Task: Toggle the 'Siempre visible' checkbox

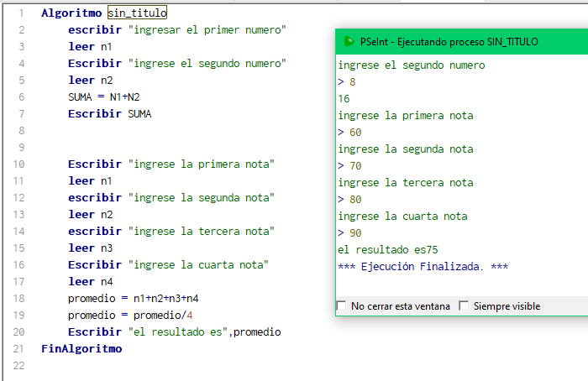Action: [464, 306]
